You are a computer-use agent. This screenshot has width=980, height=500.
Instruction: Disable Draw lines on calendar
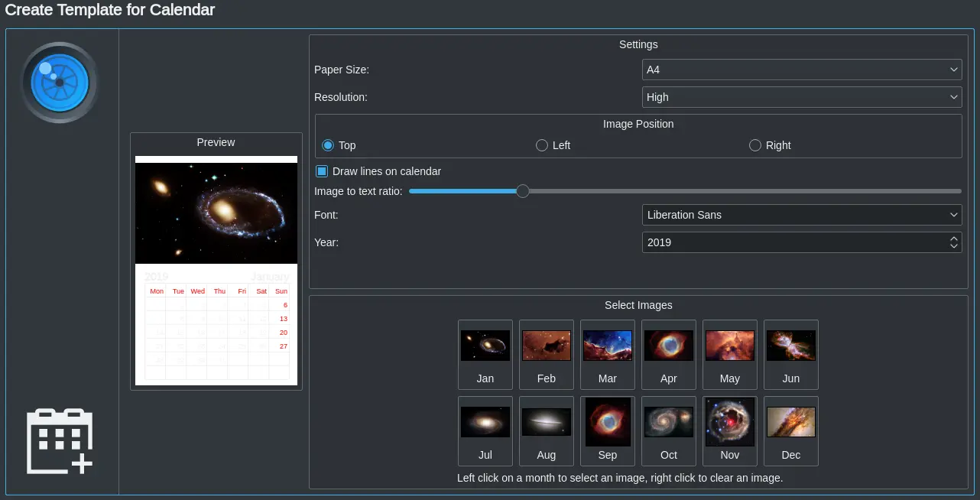pos(322,171)
